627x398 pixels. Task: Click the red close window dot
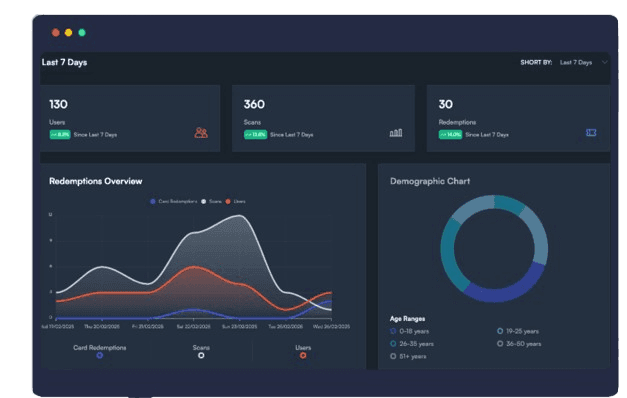tap(56, 33)
